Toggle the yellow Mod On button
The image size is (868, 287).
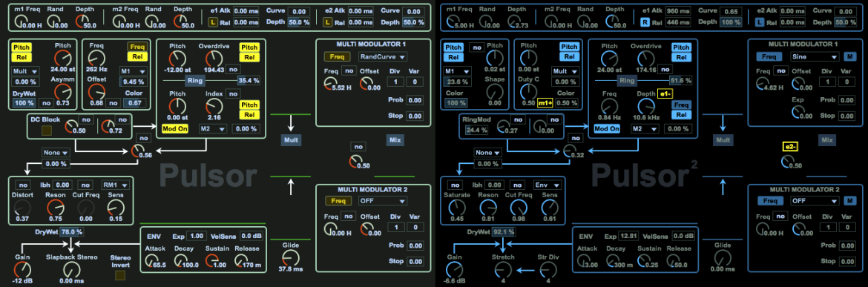coord(175,128)
